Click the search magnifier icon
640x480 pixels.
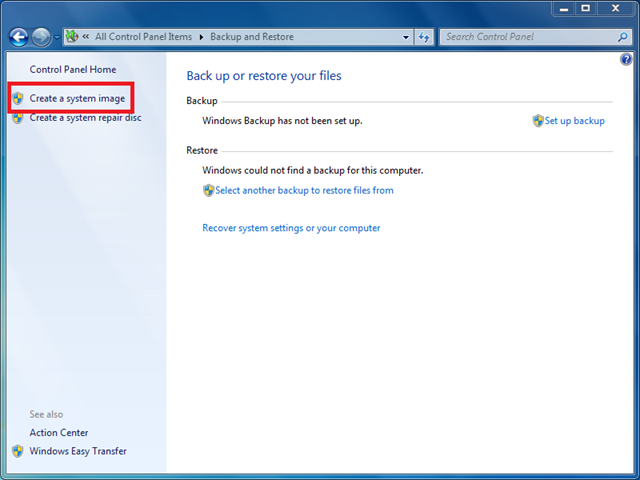tap(622, 37)
